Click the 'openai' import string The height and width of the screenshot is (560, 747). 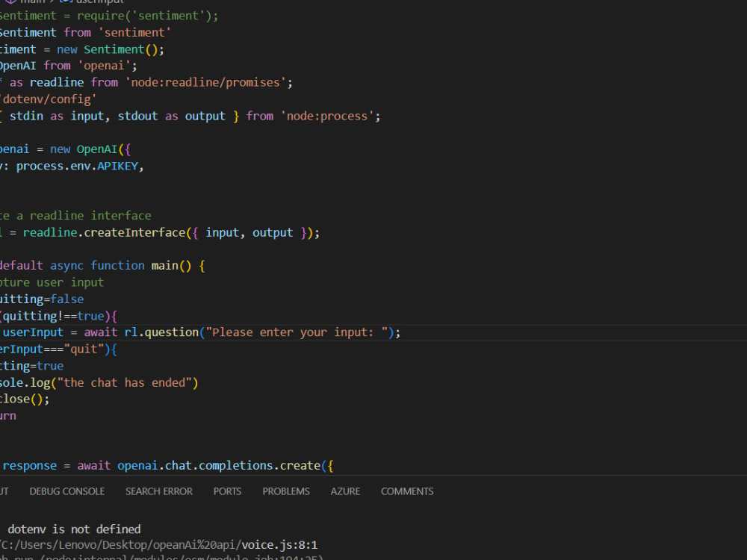[104, 66]
